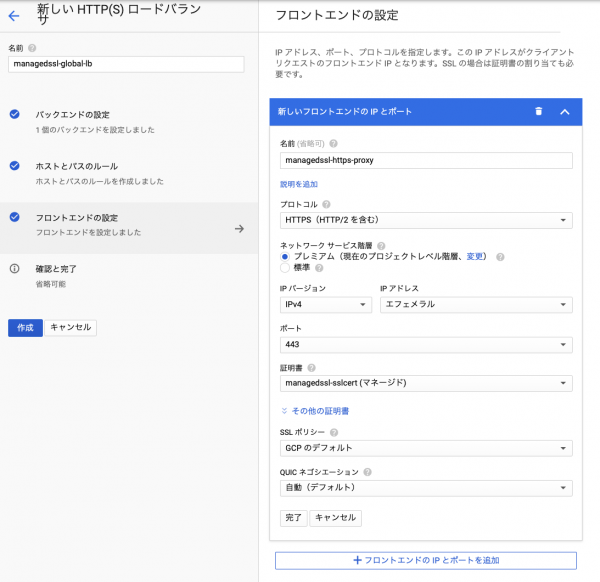Click キャンセル next to 完了

(x=336, y=518)
